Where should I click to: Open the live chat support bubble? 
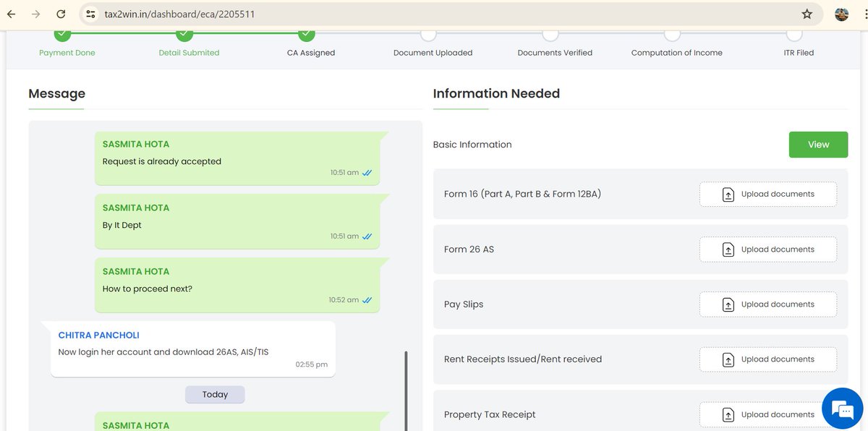pyautogui.click(x=842, y=409)
